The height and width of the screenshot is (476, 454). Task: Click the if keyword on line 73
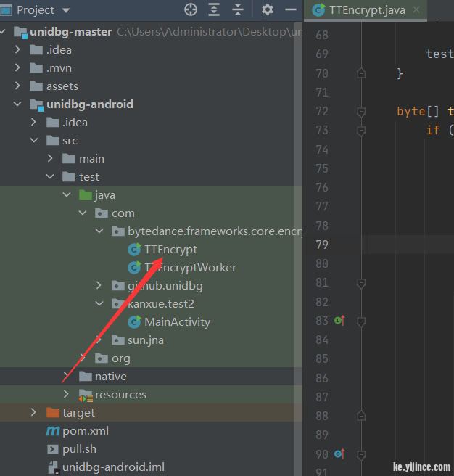[433, 131]
